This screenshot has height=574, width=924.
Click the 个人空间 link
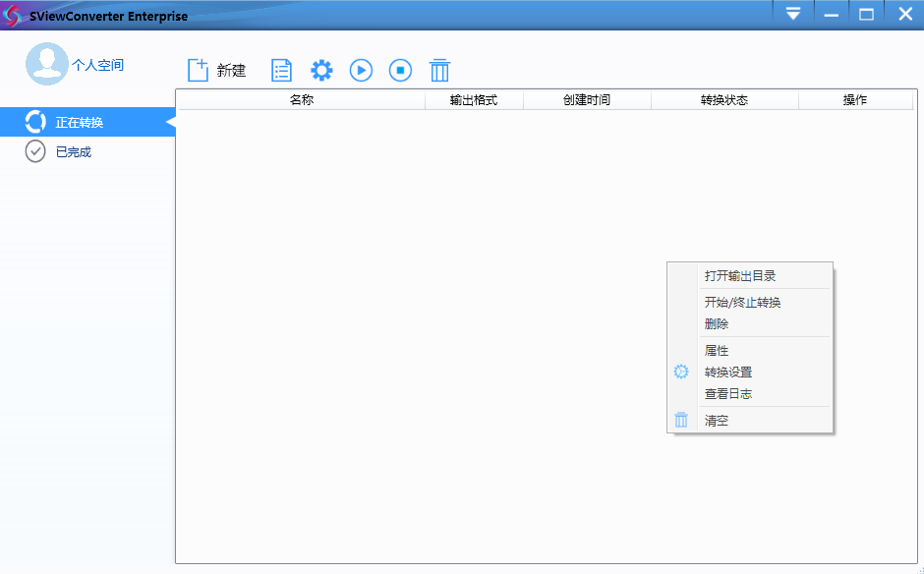98,65
